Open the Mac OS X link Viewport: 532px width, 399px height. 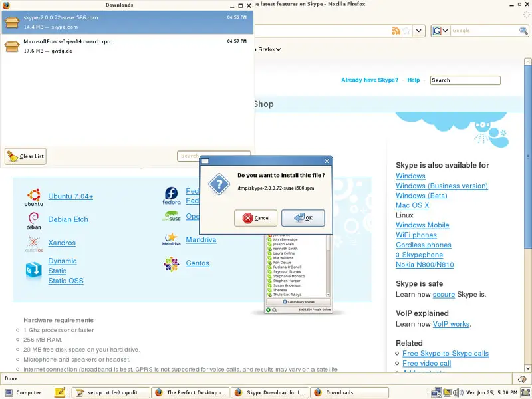[412, 205]
